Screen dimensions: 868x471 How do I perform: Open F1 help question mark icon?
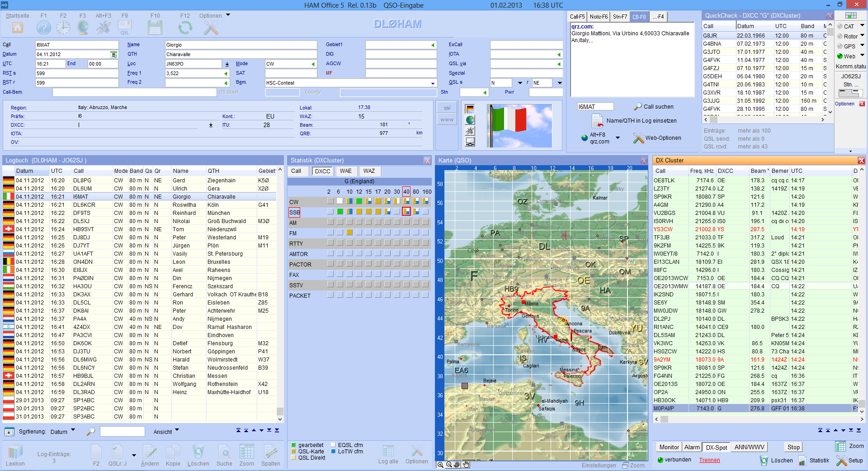(44, 28)
